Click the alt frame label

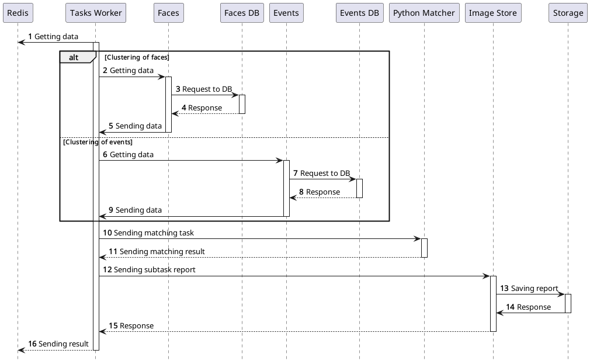tap(74, 57)
